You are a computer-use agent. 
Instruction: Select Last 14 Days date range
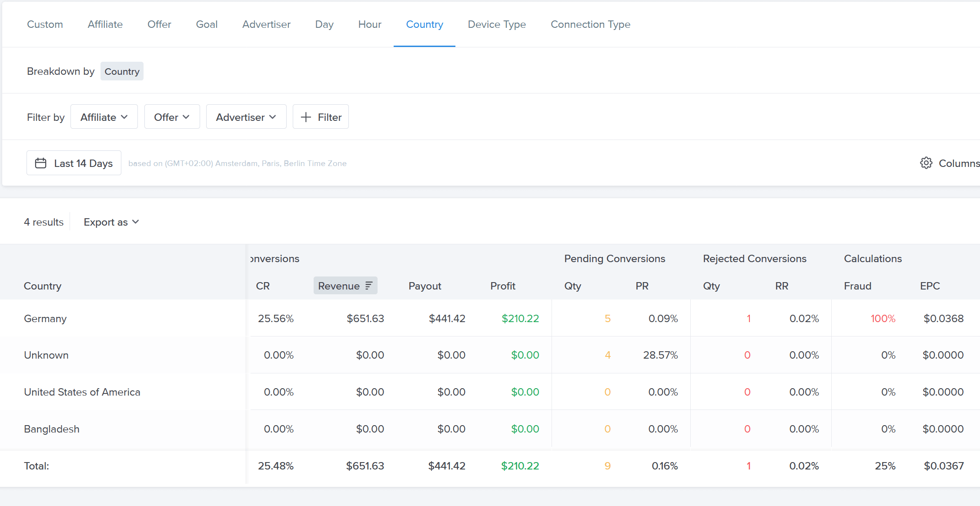tap(72, 163)
